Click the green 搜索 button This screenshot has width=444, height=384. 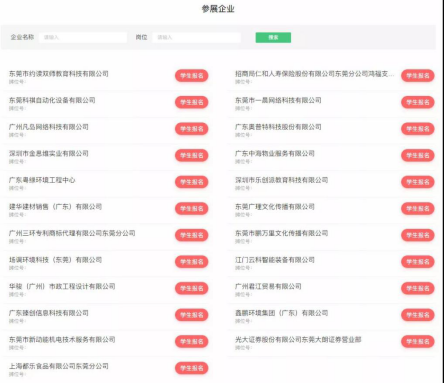[273, 37]
